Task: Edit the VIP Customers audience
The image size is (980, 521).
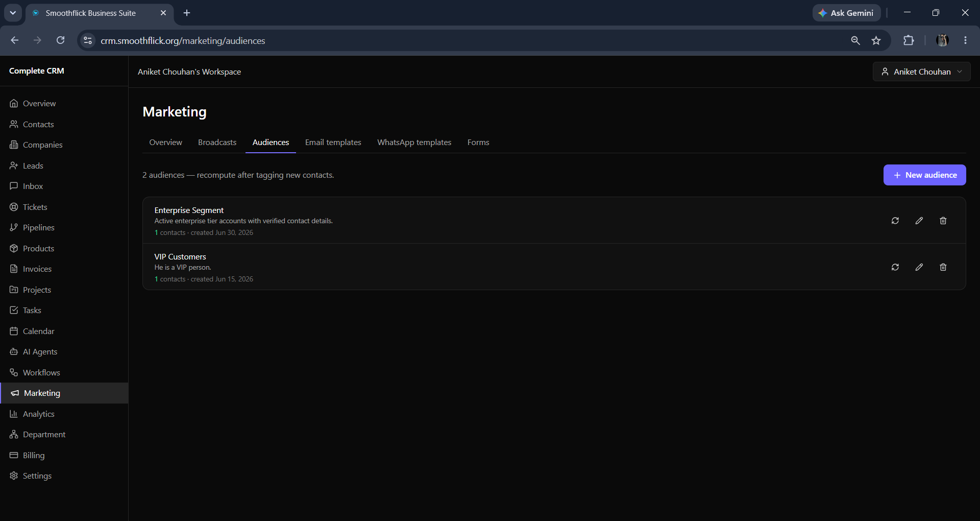Action: coord(919,267)
